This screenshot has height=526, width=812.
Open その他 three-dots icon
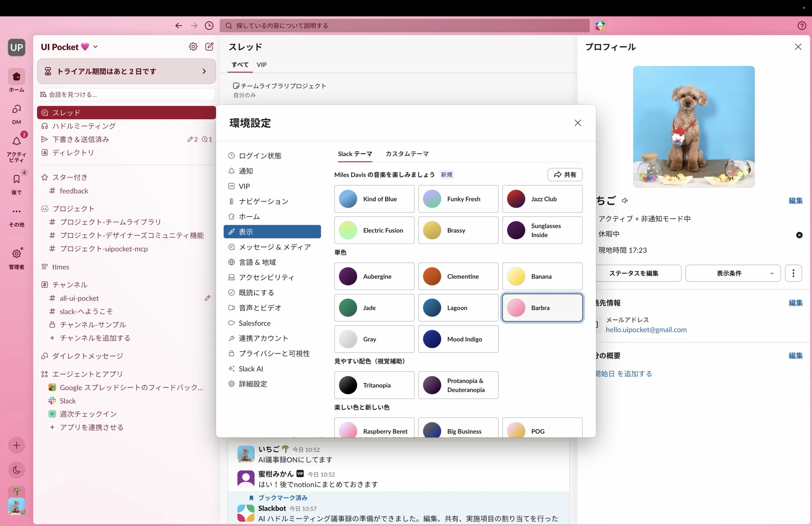[16, 217]
